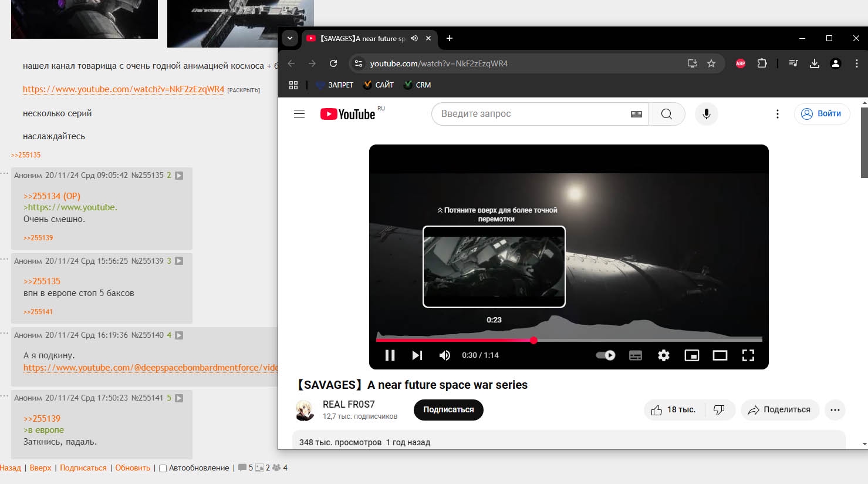Click the browser address bar URL
This screenshot has width=868, height=484.
pos(439,63)
